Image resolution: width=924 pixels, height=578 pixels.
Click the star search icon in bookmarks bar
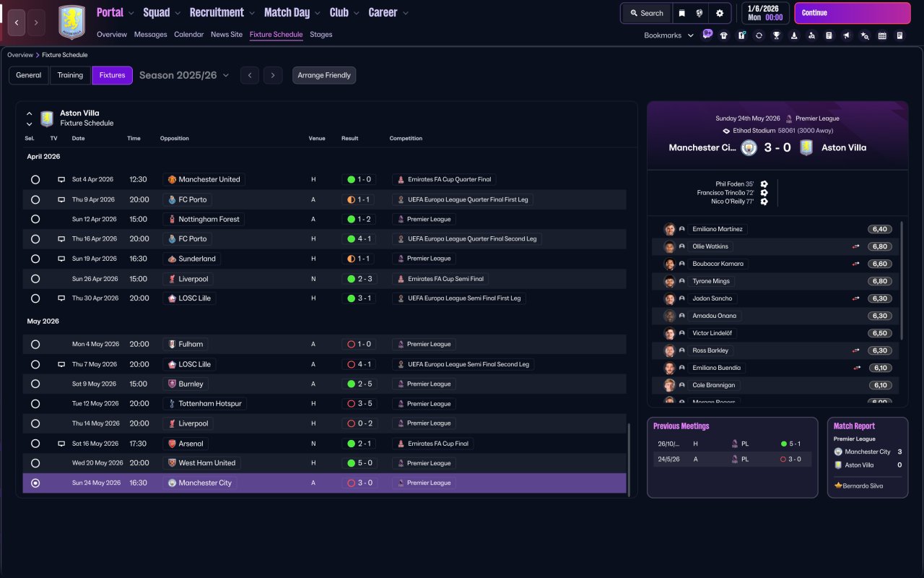tap(865, 35)
